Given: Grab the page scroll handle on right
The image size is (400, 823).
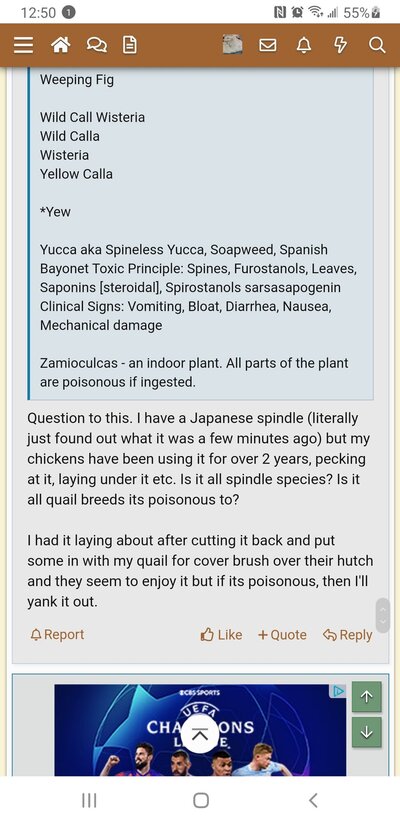Looking at the screenshot, I should point(383,615).
